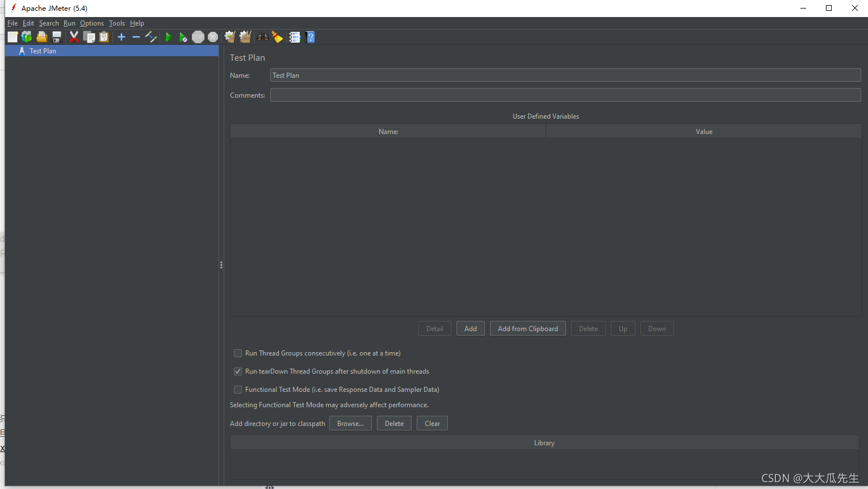The width and height of the screenshot is (868, 489).
Task: Expand all nodes with plus icon
Action: [x=121, y=37]
